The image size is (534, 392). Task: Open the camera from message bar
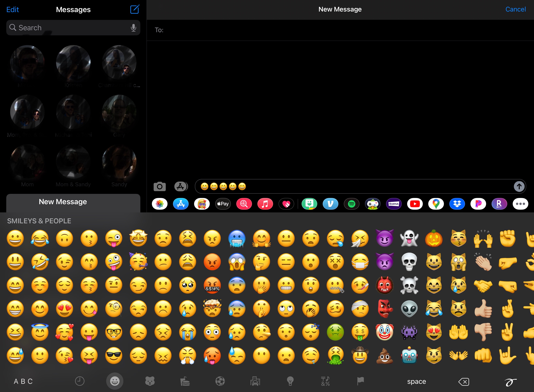(159, 186)
